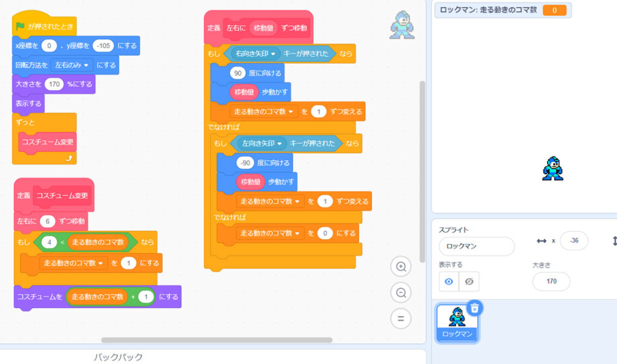This screenshot has width=617, height=364.
Task: Hide the sprite with crossed eye icon
Action: point(469,281)
